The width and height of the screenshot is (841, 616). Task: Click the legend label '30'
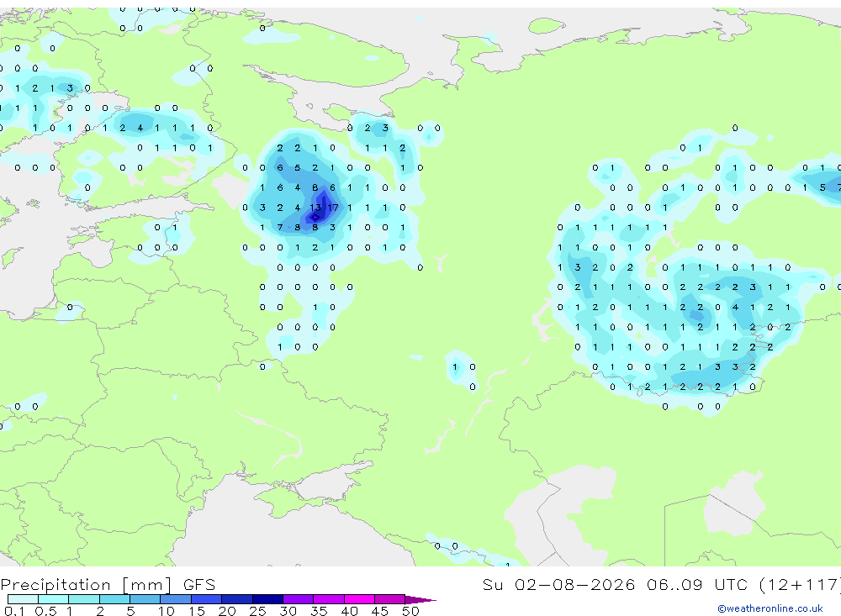point(288,611)
